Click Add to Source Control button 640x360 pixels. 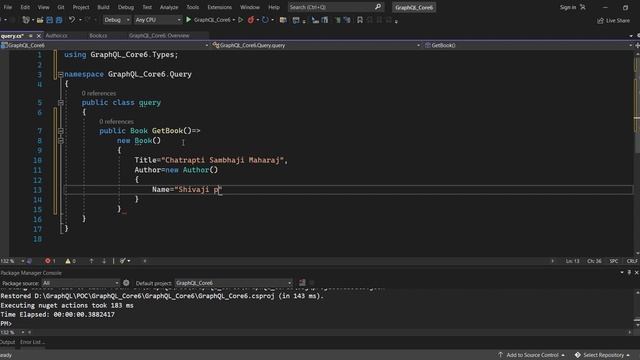[x=531, y=355]
